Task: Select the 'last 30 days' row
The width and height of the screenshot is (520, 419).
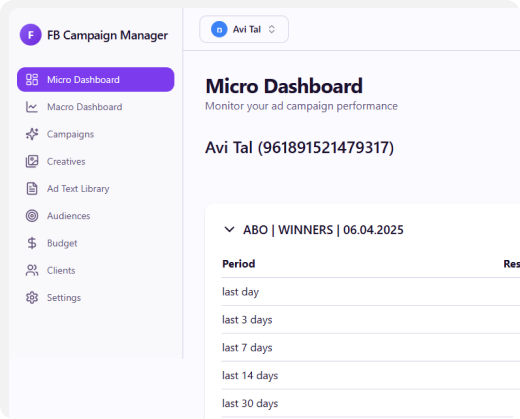Action: point(371,403)
